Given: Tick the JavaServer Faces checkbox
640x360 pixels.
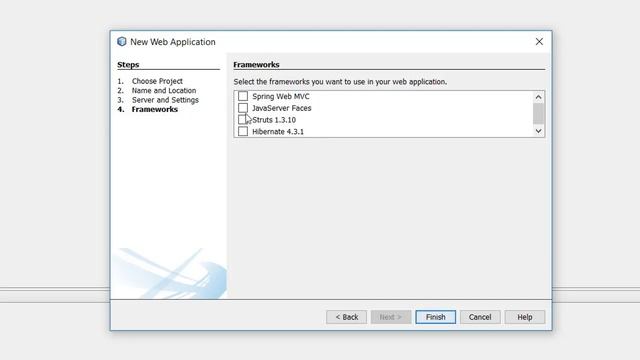Looking at the screenshot, I should tap(243, 108).
